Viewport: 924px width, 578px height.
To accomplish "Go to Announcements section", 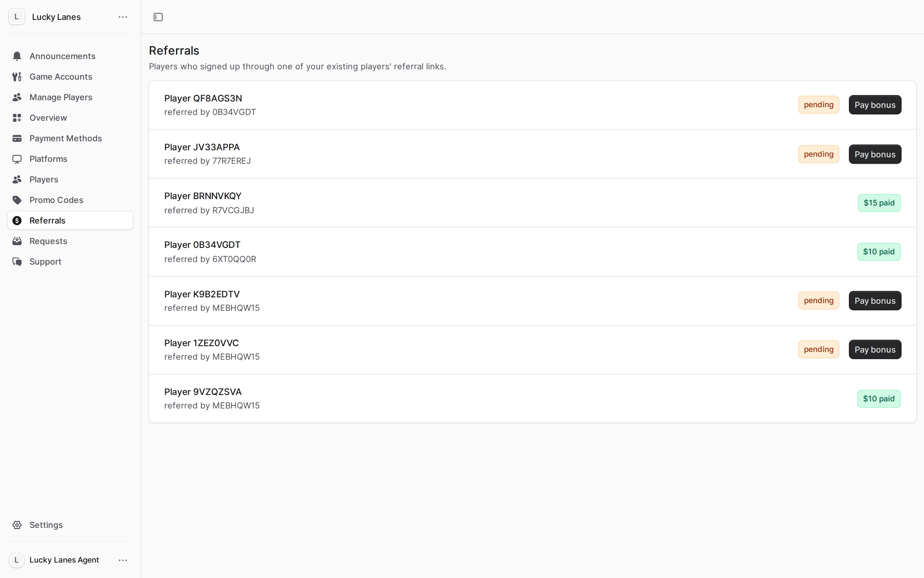I will (70, 56).
